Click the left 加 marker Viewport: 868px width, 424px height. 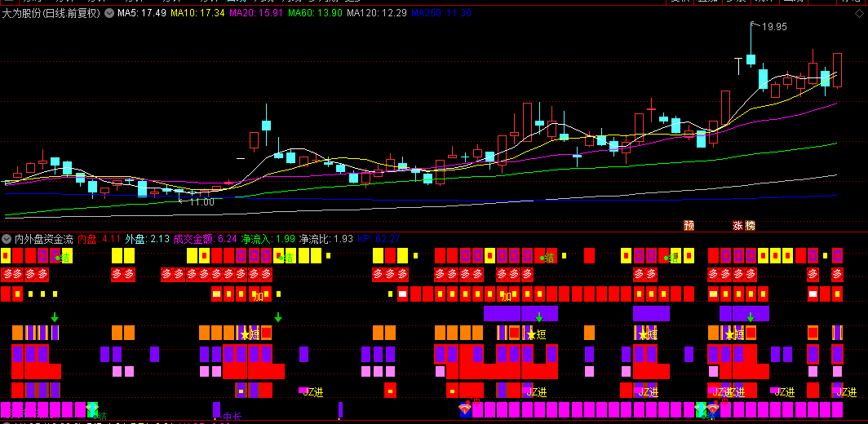pyautogui.click(x=259, y=298)
